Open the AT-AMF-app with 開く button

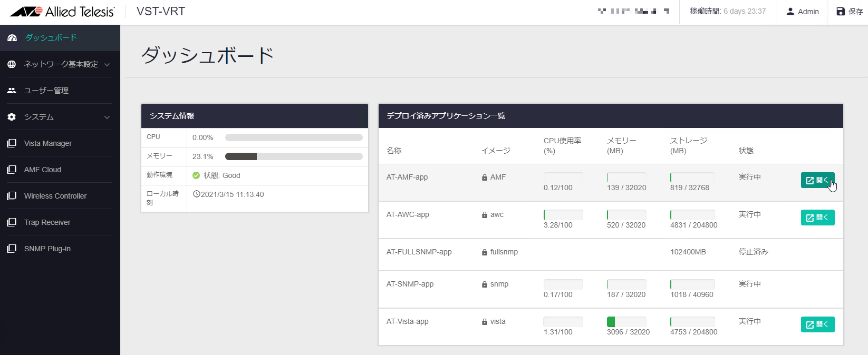pyautogui.click(x=817, y=180)
